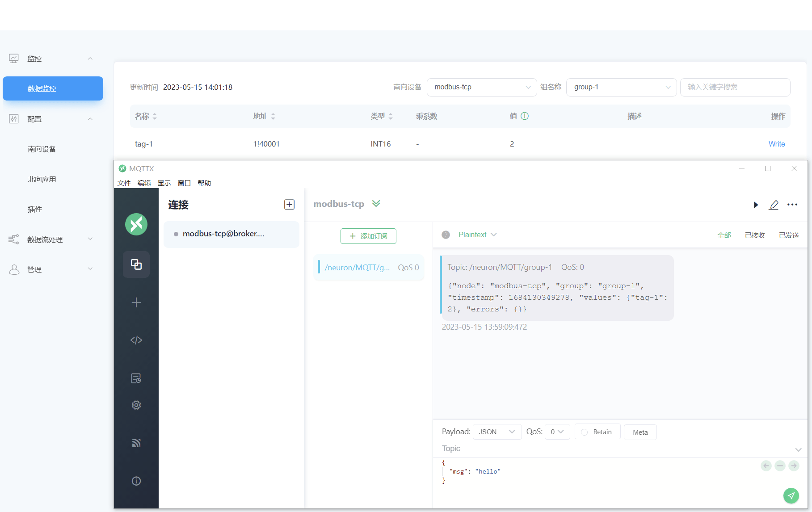Click the Write link for tag-1
The image size is (812, 512).
click(776, 144)
